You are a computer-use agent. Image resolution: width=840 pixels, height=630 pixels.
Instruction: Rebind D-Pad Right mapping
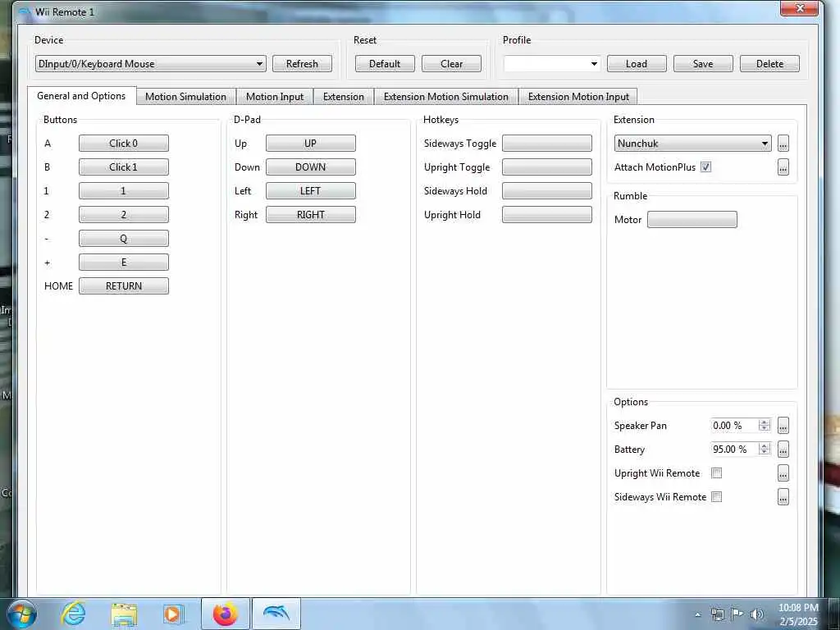(x=311, y=214)
